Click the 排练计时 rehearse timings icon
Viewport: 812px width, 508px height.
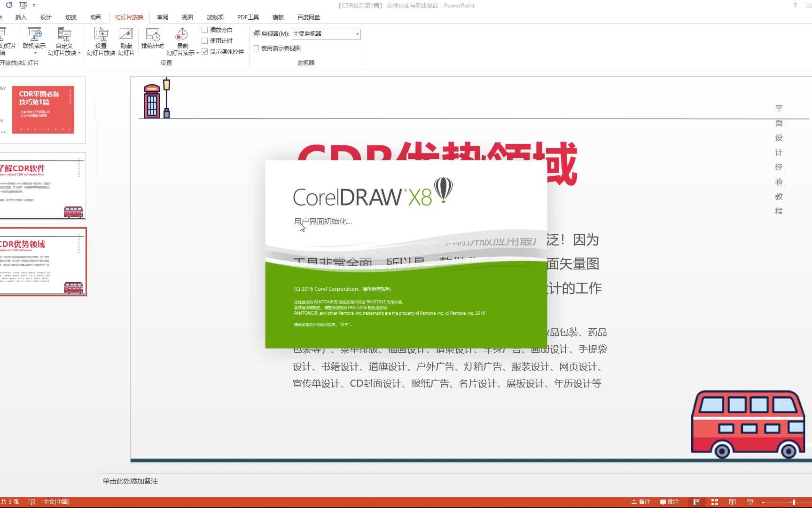pos(153,35)
